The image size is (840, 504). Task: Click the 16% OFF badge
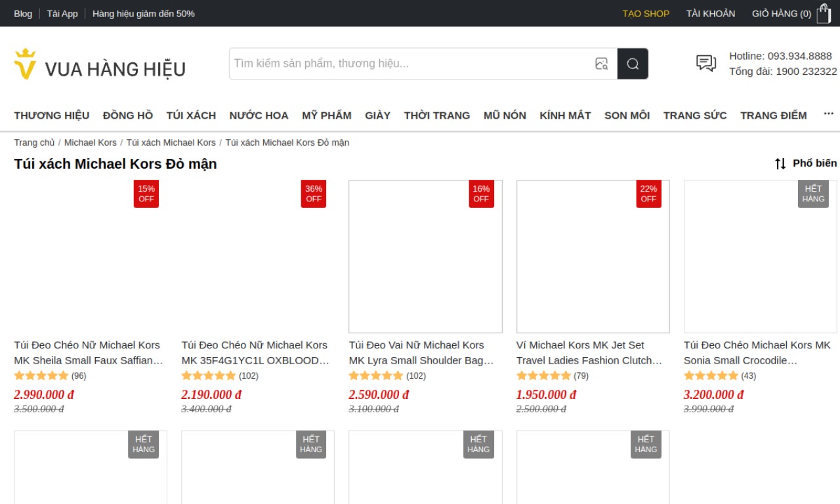pos(481,194)
